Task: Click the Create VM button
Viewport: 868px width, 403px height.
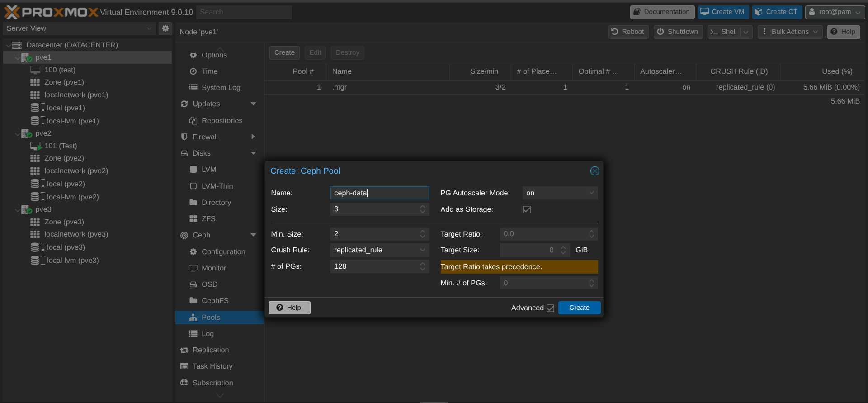Action: pyautogui.click(x=723, y=12)
